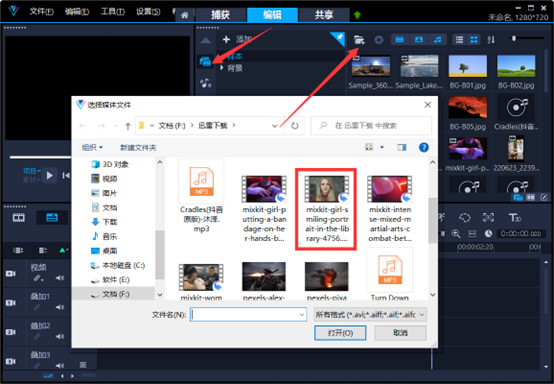
Task: Click the home icon tab
Action: (x=184, y=15)
